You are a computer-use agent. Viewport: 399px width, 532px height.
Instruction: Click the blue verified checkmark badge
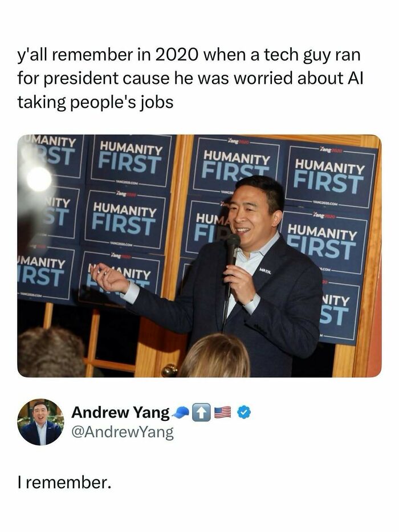(243, 412)
